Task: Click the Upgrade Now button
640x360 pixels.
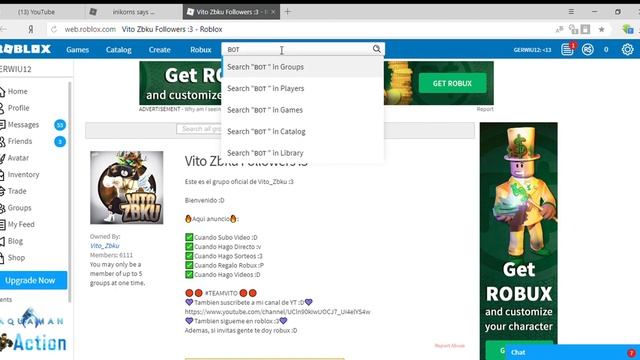Action: 33,280
